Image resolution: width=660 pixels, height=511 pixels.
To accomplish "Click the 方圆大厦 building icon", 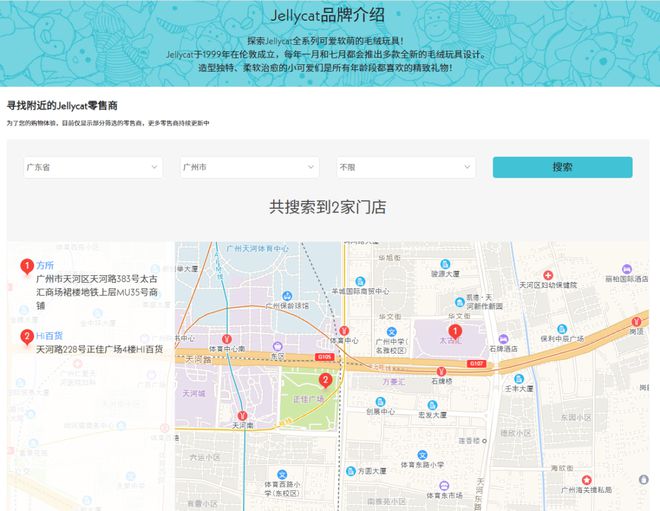I will (350, 471).
